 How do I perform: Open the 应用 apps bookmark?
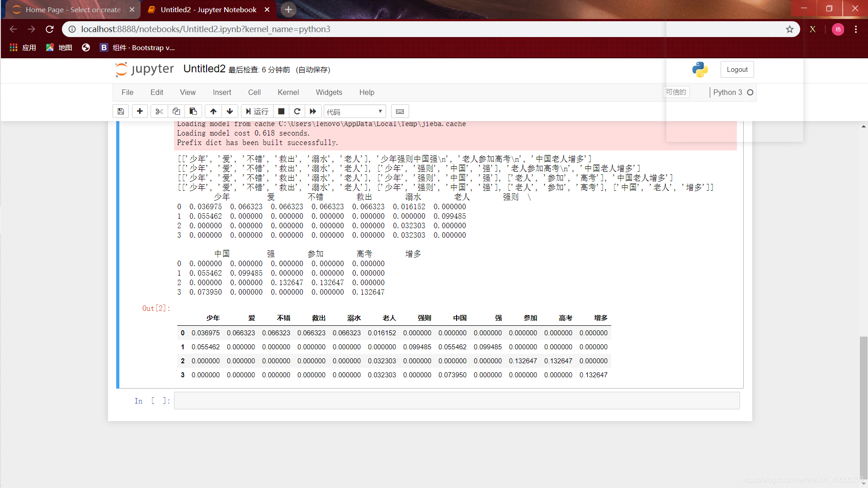[x=23, y=47]
